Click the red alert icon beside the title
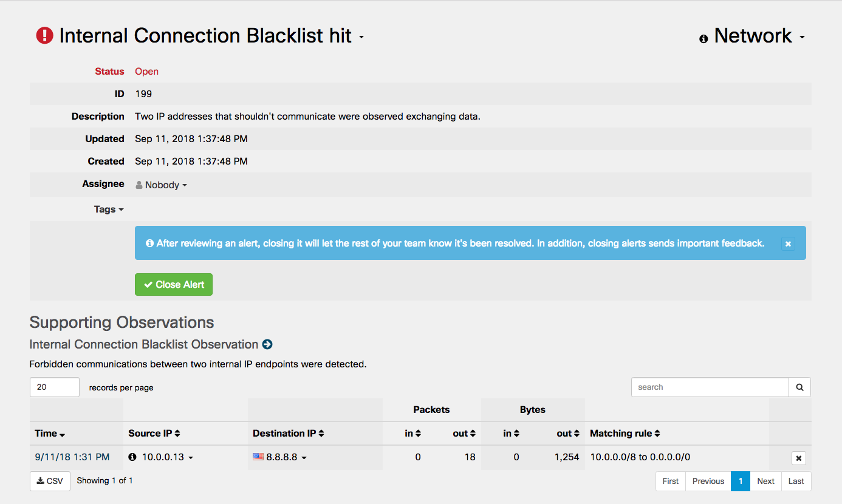 tap(44, 35)
